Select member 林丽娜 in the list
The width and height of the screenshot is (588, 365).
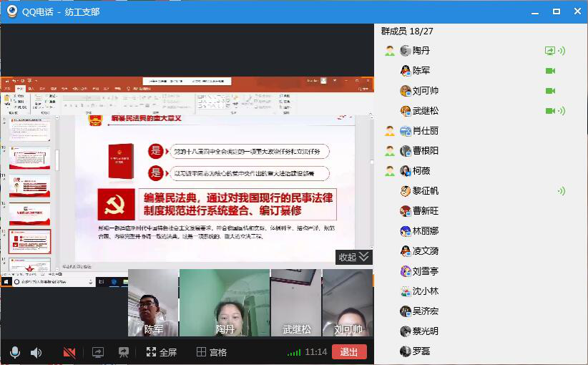click(425, 231)
